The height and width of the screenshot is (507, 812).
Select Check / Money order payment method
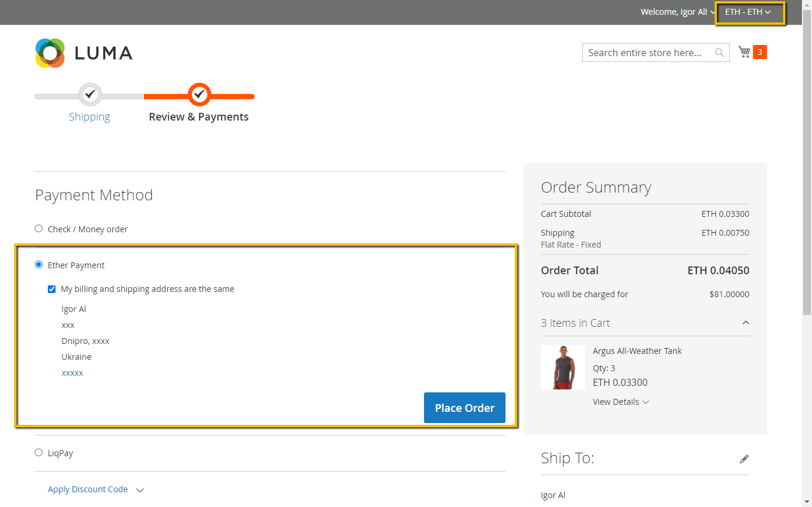pyautogui.click(x=39, y=229)
